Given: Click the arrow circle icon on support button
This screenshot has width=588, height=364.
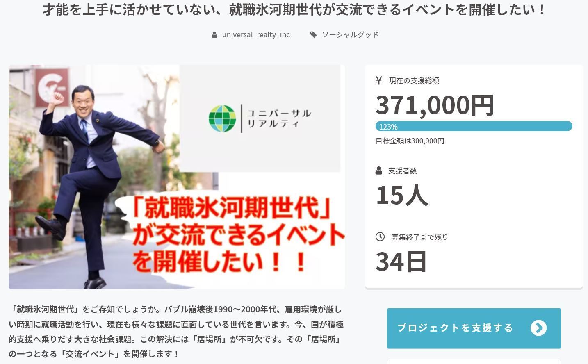Looking at the screenshot, I should (538, 328).
